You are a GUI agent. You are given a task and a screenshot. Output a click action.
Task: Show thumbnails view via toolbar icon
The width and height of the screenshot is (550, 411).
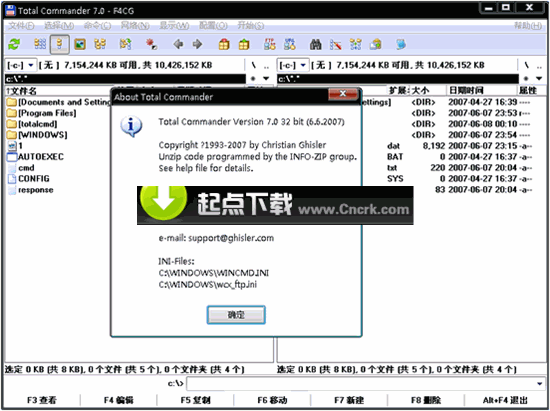[80, 44]
